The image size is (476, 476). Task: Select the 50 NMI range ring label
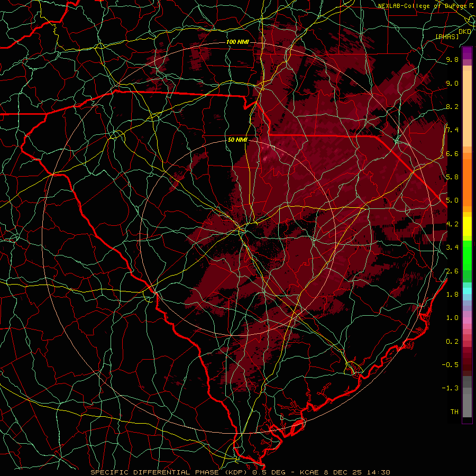pos(237,140)
